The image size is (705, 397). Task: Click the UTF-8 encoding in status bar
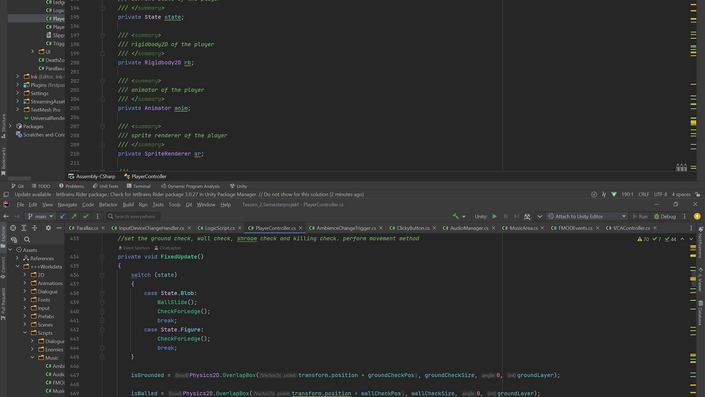tap(660, 194)
